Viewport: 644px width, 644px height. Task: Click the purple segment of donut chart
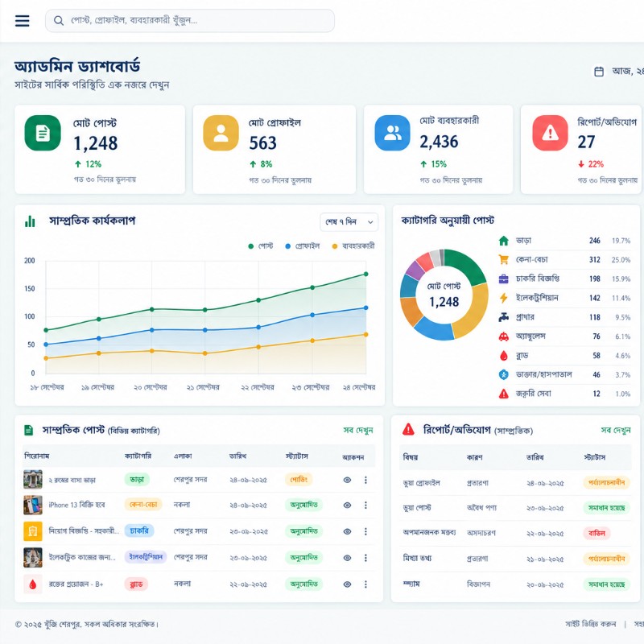[x=414, y=270]
